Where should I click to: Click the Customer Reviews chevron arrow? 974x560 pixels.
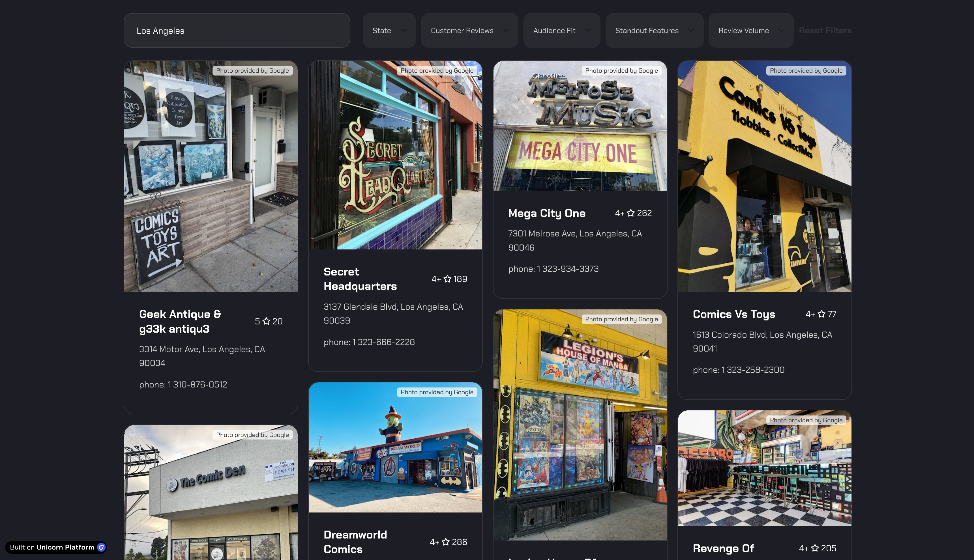[x=506, y=30]
